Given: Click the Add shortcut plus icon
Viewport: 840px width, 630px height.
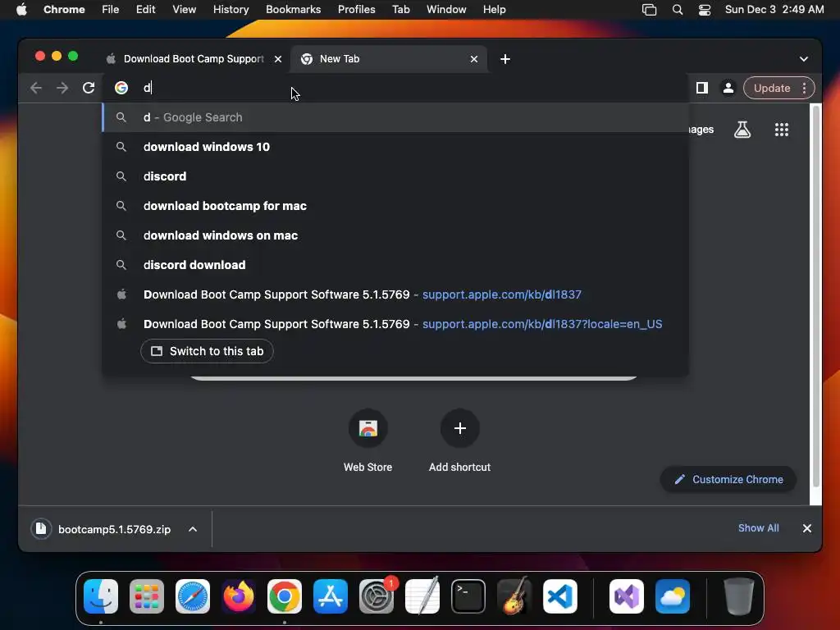Looking at the screenshot, I should [459, 428].
